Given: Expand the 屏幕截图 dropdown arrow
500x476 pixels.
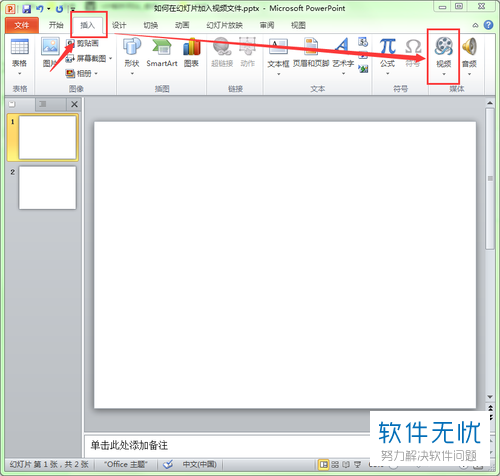Looking at the screenshot, I should pos(111,59).
